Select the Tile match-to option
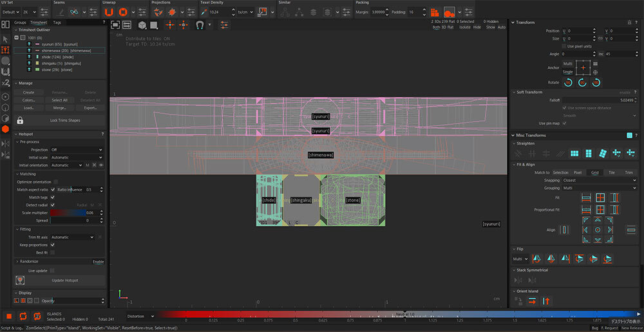The image size is (644, 332). pyautogui.click(x=612, y=173)
